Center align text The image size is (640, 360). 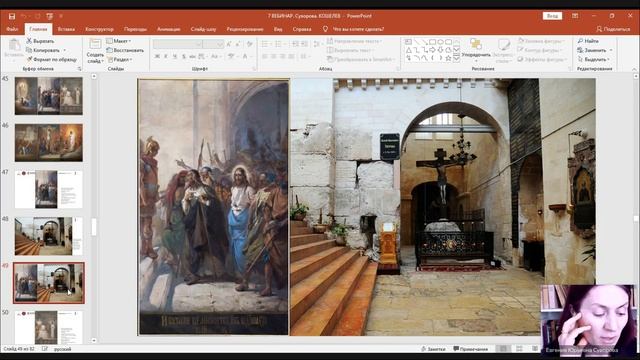[273, 56]
